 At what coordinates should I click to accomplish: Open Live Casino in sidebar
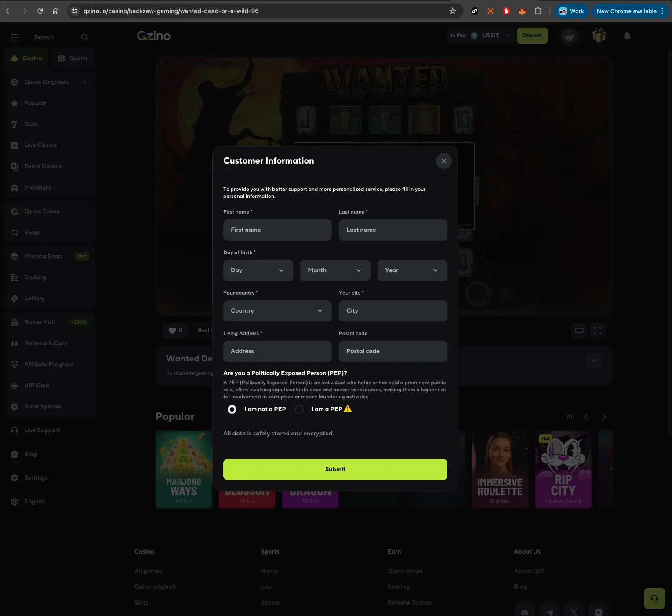[x=40, y=146]
